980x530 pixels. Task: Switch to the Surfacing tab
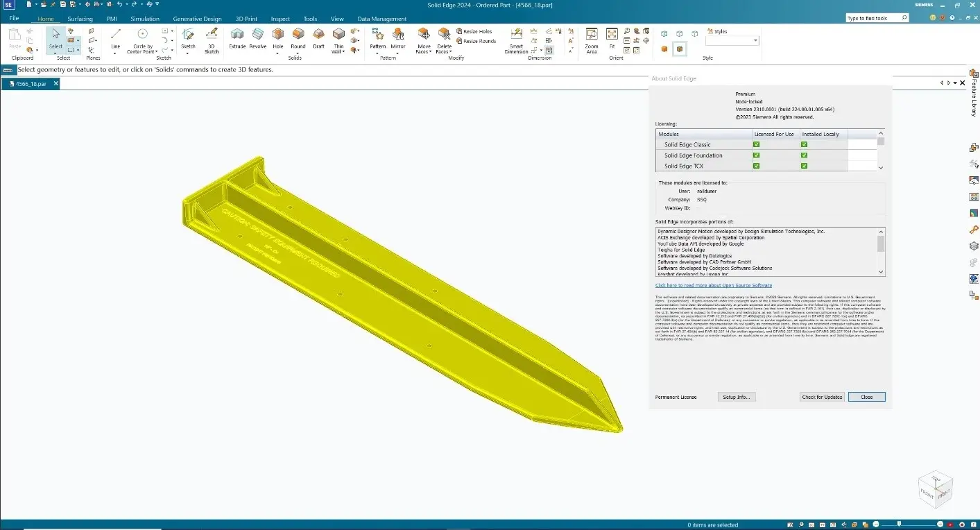(80, 19)
